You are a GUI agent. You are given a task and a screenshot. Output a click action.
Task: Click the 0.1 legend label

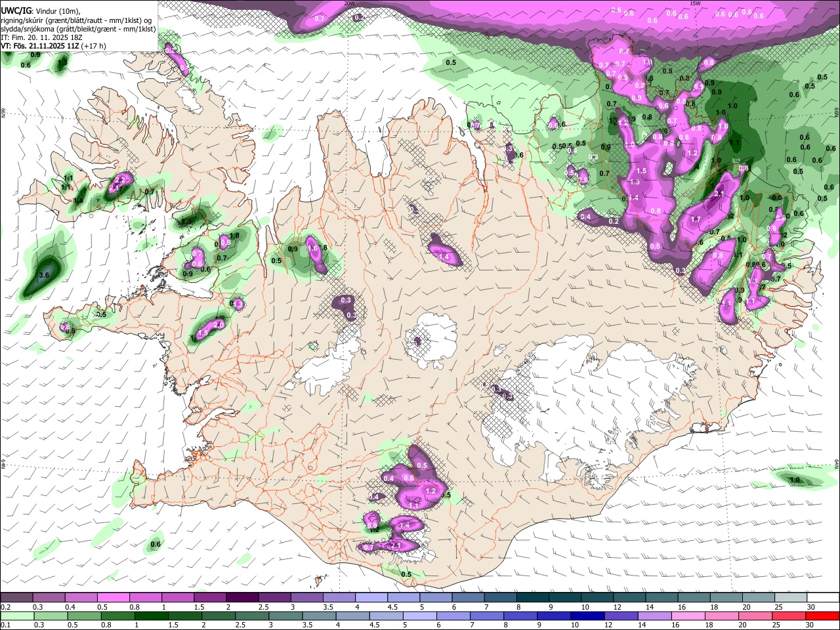[6, 625]
